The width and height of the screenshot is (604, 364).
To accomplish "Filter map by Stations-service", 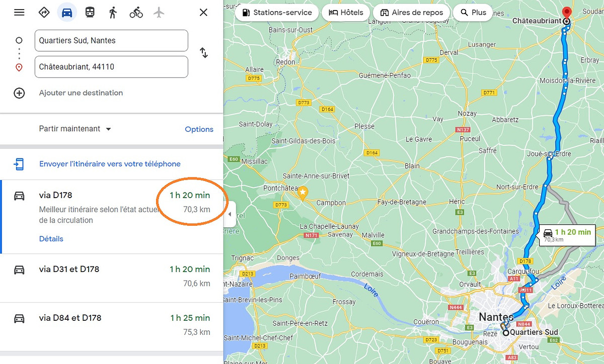I will coord(277,13).
